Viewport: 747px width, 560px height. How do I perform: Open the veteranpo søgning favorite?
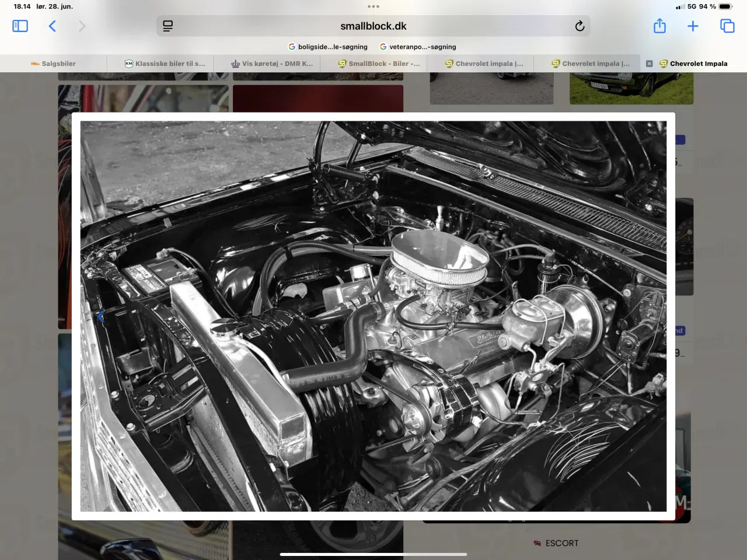tap(418, 47)
